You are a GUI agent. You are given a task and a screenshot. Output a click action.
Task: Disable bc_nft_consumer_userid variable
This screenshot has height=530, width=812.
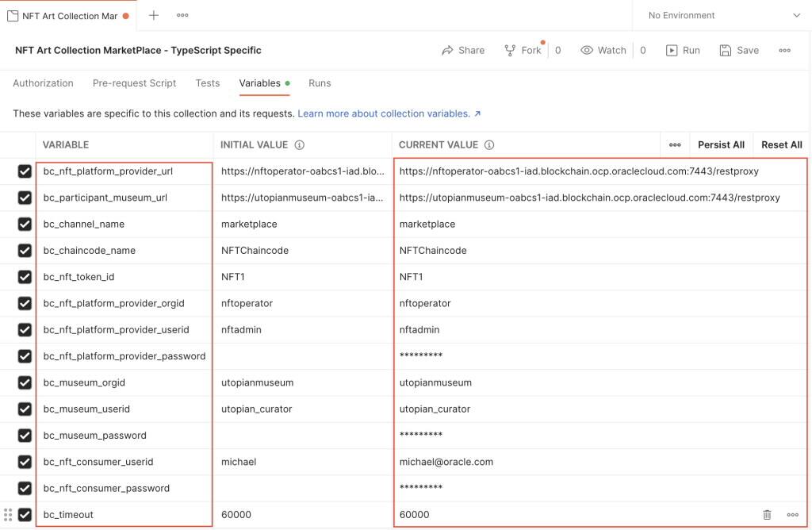(25, 462)
